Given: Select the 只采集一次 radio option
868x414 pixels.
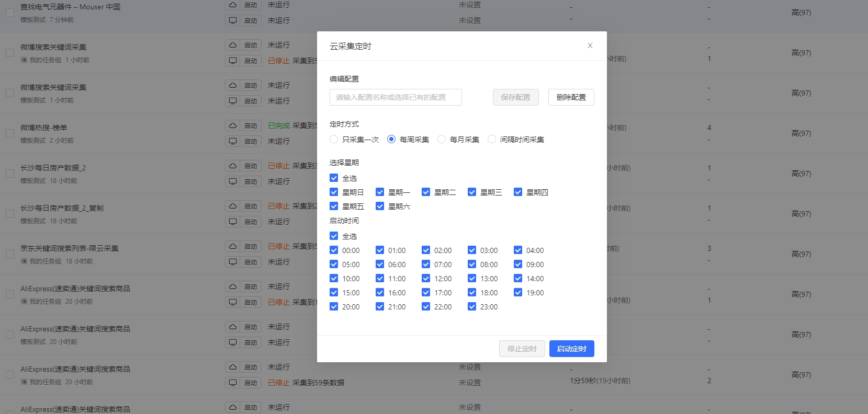Looking at the screenshot, I should point(334,140).
